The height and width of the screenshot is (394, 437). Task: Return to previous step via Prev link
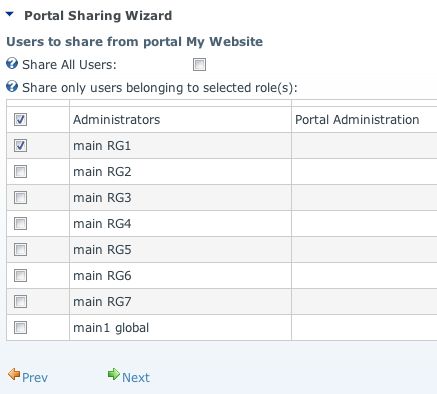pos(35,378)
